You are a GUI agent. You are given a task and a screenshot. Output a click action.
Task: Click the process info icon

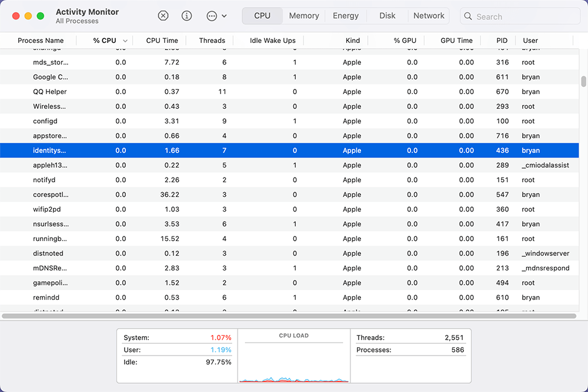(x=187, y=16)
